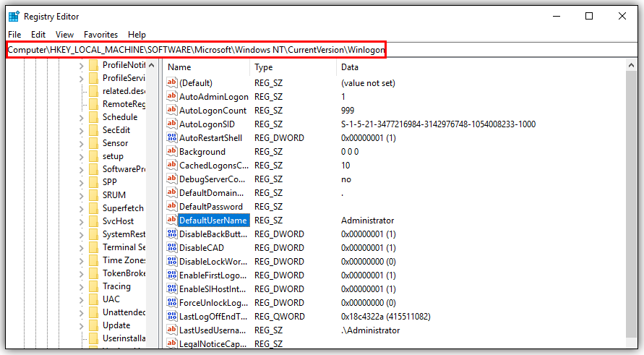Select the ForceUnlockLogon value name
This screenshot has height=355, width=644.
213,302
